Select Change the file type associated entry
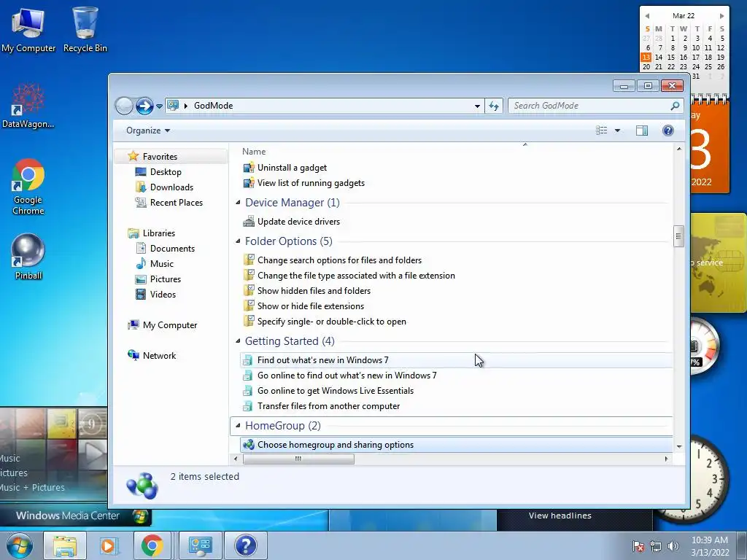 356,275
